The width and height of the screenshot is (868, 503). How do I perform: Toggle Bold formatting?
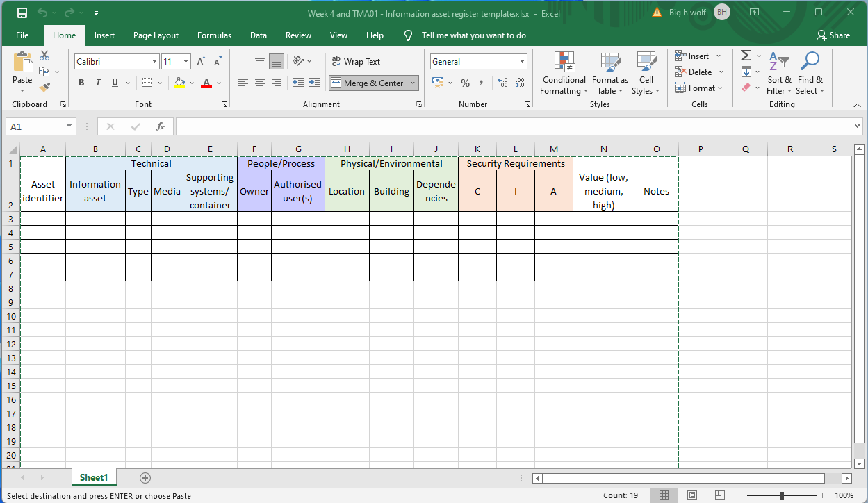pos(81,83)
